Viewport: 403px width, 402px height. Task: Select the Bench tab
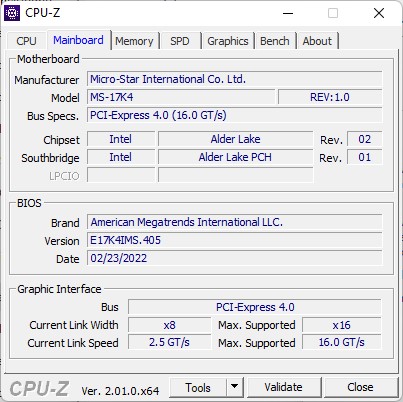click(275, 41)
